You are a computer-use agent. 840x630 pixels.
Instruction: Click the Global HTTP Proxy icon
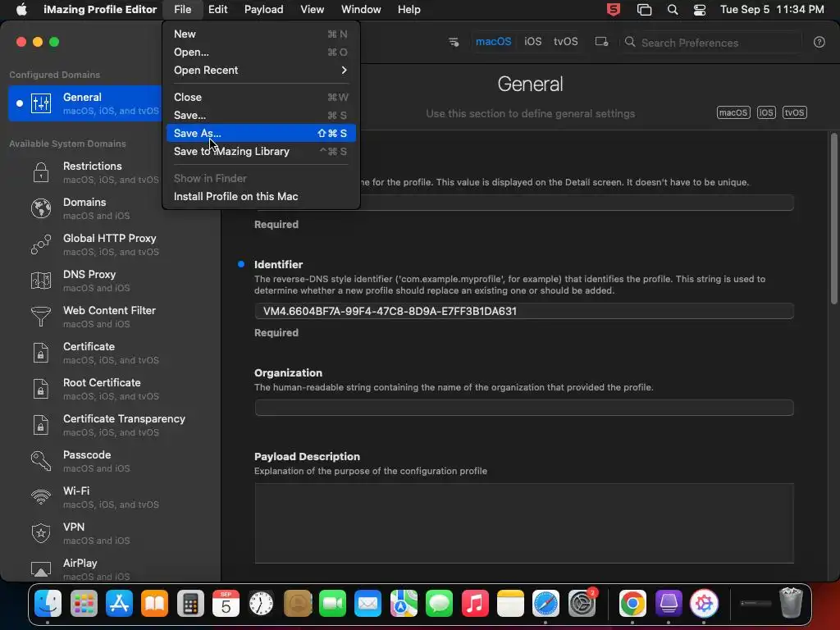click(x=41, y=244)
